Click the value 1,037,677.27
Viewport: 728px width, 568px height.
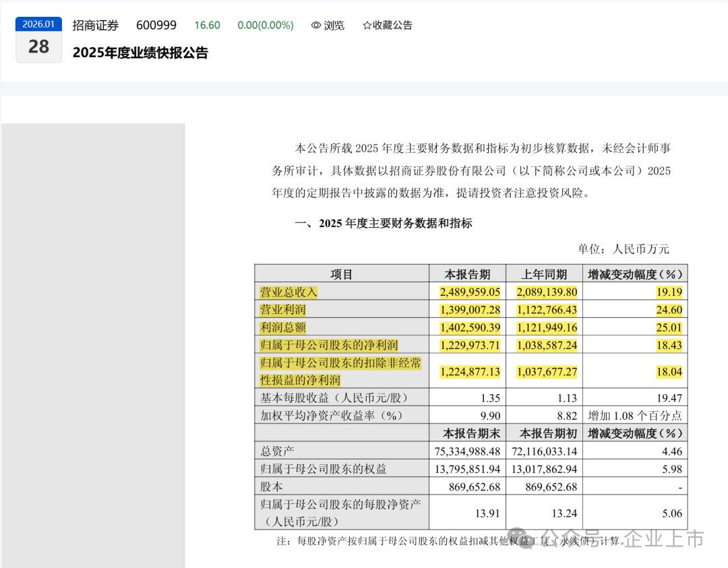tap(547, 372)
